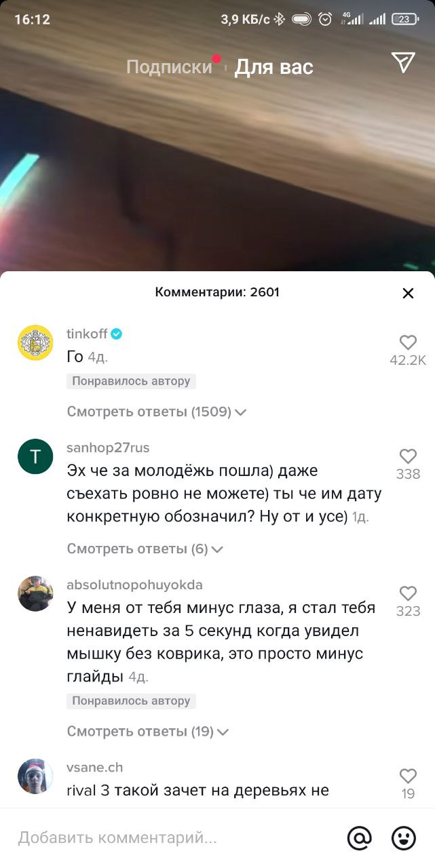Expand the 19 replies under absolutnopohuyokda
This screenshot has height=868, width=435.
coord(148,731)
